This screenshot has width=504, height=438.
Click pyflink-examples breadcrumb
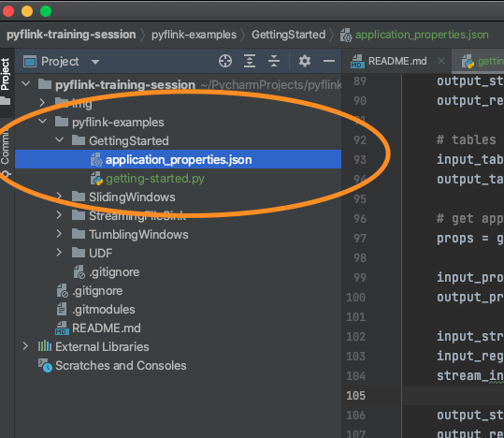click(194, 35)
